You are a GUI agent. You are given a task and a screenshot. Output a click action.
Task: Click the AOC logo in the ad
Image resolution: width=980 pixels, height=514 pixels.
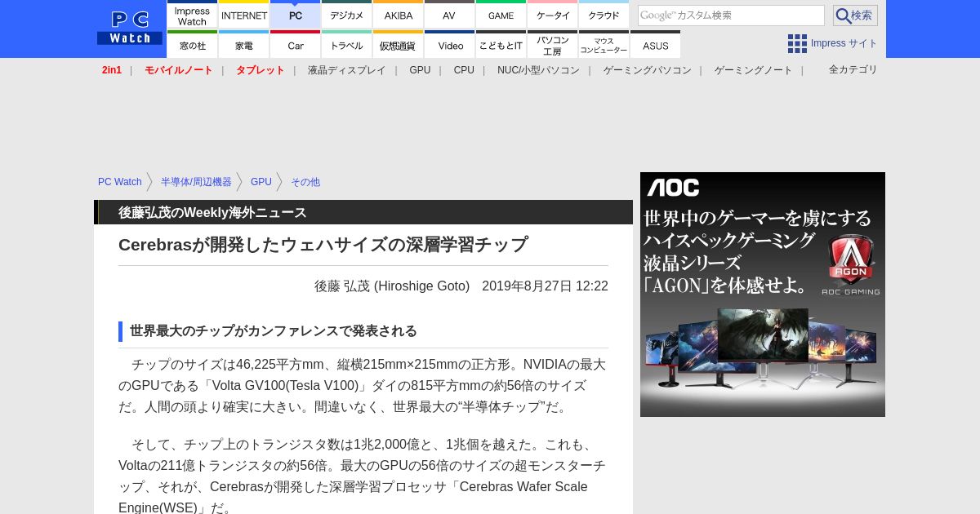pyautogui.click(x=674, y=188)
